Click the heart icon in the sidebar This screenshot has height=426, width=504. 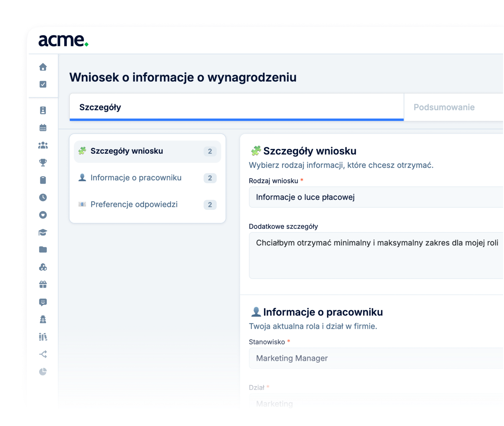(x=43, y=215)
